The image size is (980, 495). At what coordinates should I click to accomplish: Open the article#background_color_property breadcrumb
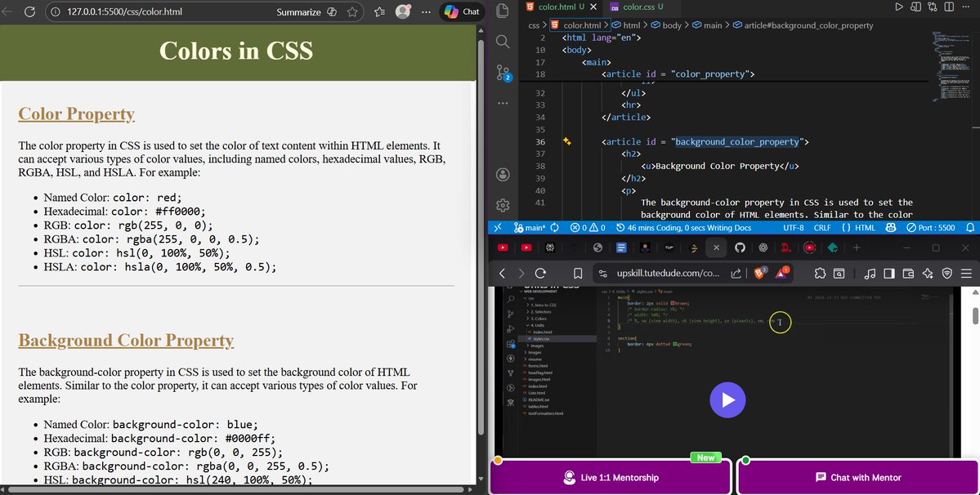803,25
